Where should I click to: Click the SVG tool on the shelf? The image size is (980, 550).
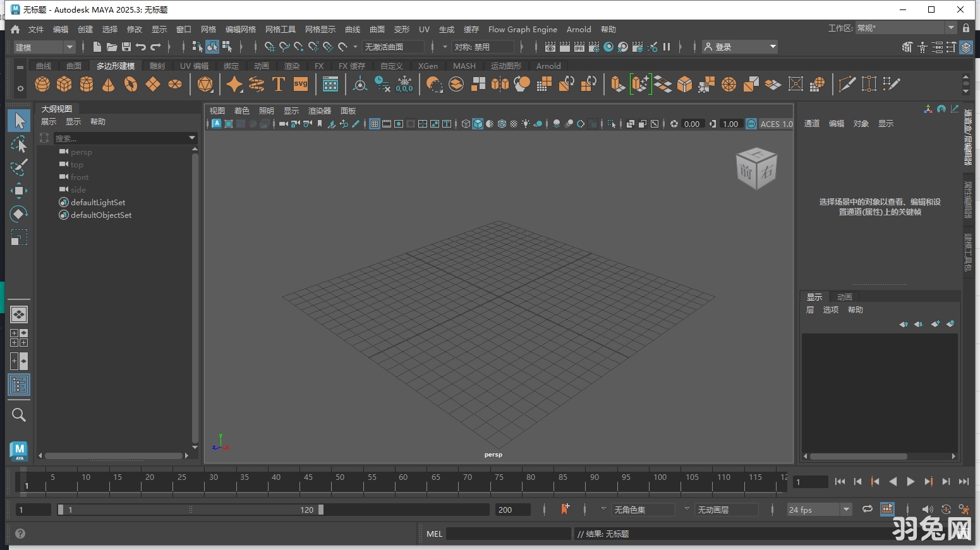point(299,84)
